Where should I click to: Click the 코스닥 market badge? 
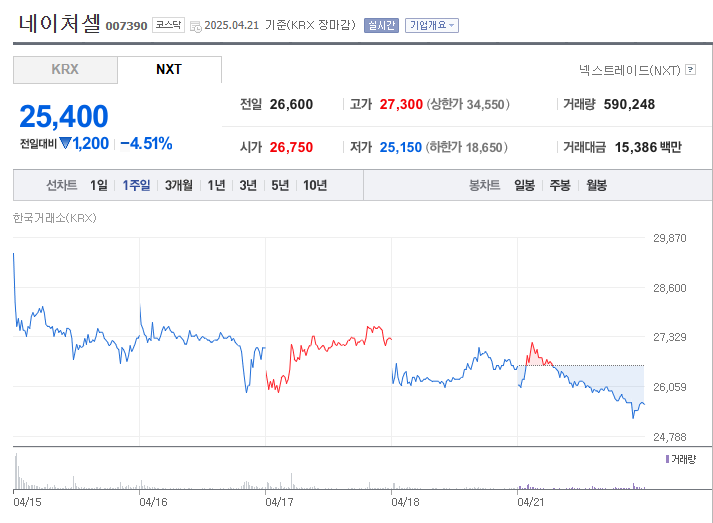coord(168,25)
